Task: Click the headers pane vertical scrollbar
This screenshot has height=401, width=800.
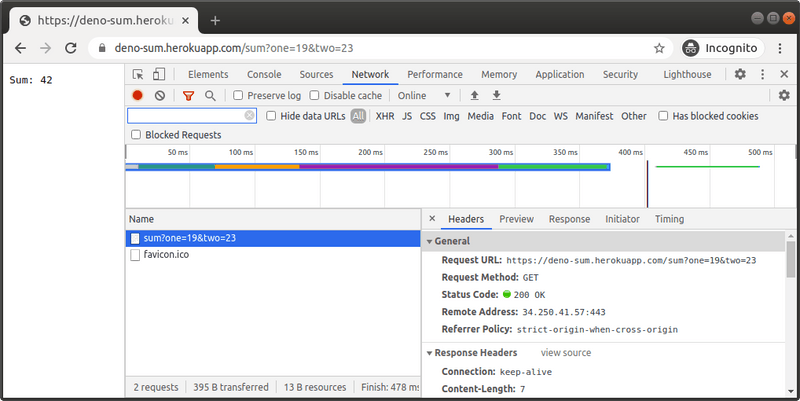Action: 791,259
